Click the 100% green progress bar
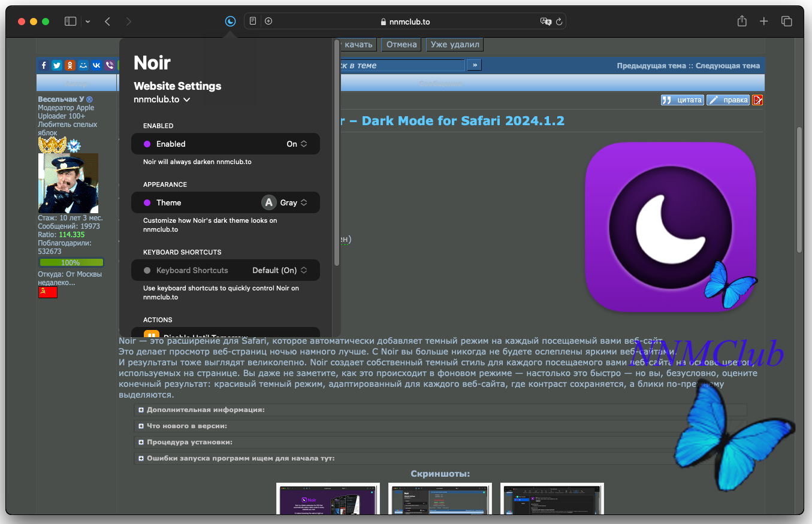 (71, 262)
